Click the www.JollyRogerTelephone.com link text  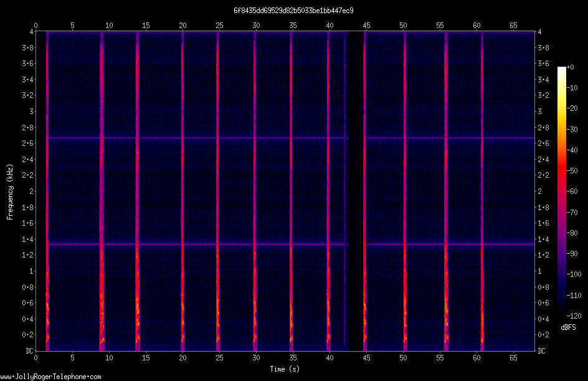50,377
